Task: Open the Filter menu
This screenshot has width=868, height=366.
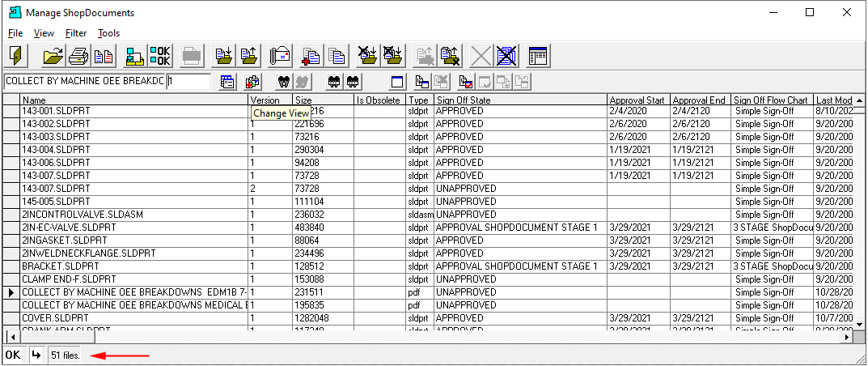Action: click(76, 33)
